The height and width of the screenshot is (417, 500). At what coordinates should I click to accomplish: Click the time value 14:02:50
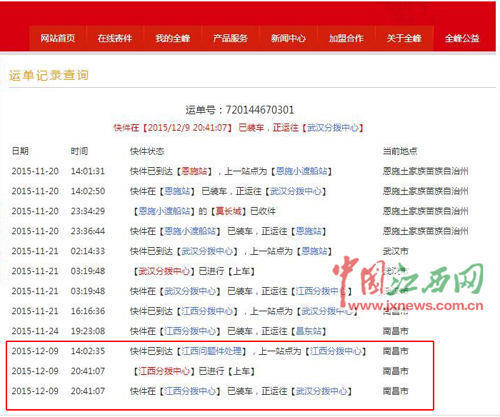point(88,191)
